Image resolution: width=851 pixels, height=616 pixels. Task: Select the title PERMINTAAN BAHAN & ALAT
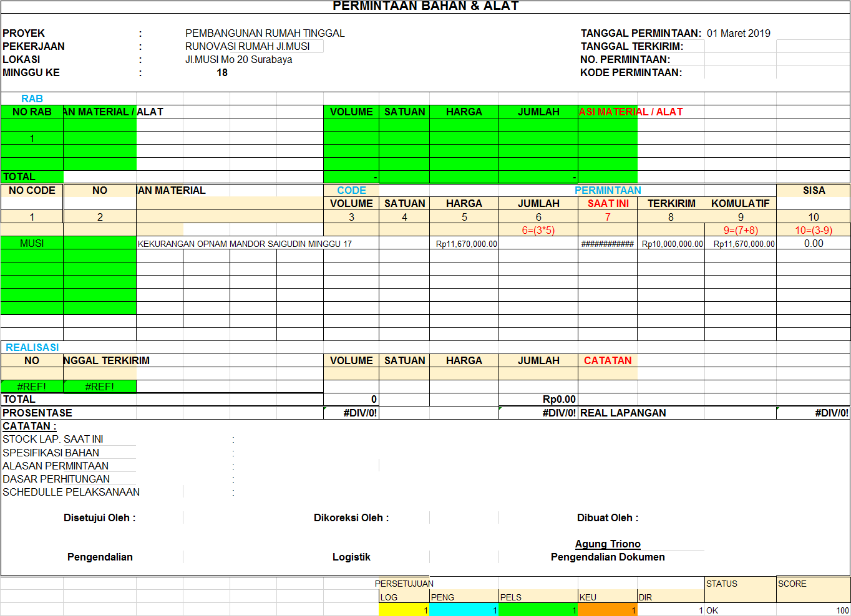click(x=425, y=6)
